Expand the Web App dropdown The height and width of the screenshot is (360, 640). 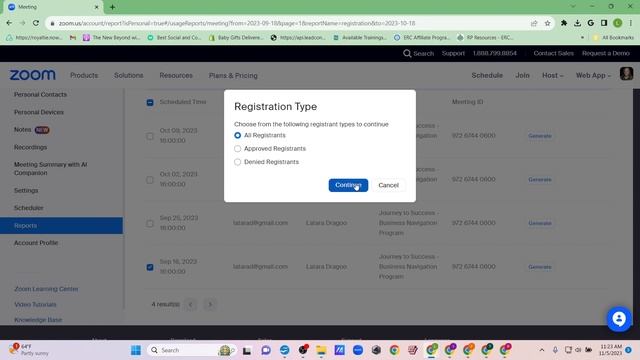click(593, 76)
